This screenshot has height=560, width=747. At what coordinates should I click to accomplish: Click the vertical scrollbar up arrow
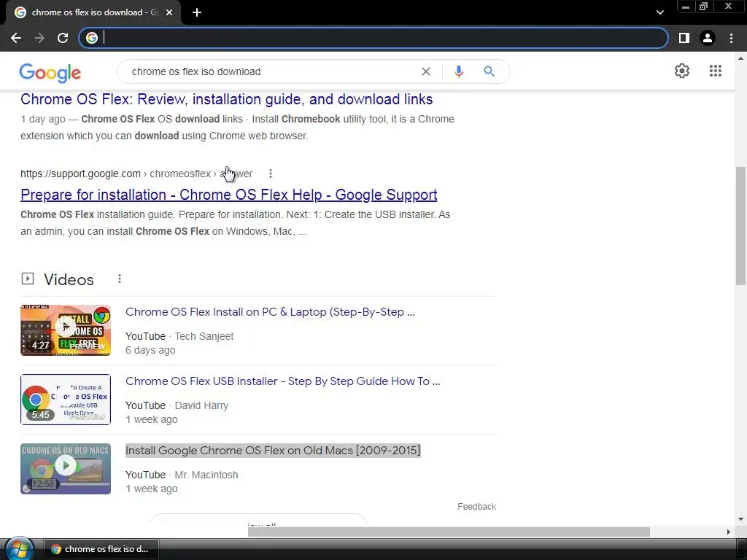(740, 58)
